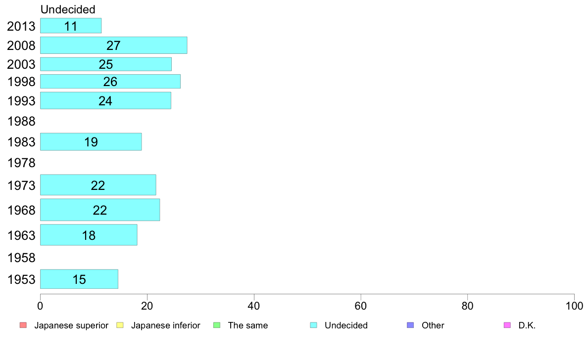Click the blue Other legend swatch

click(410, 325)
